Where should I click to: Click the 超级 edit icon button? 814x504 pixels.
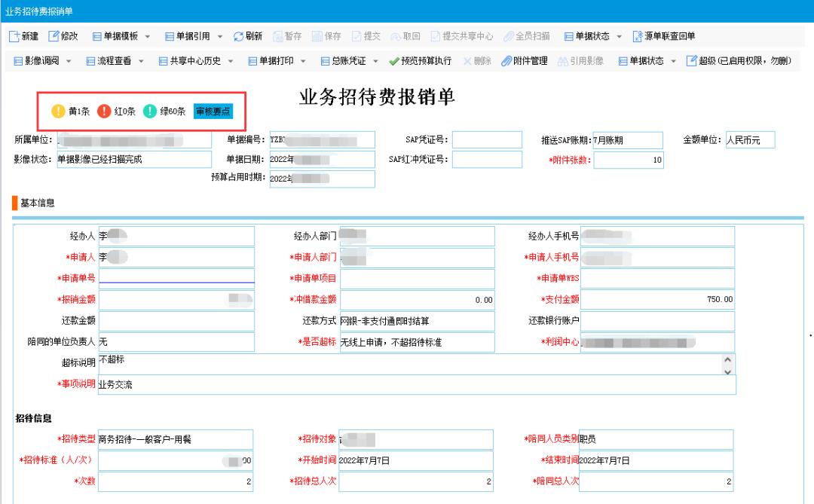pyautogui.click(x=691, y=61)
